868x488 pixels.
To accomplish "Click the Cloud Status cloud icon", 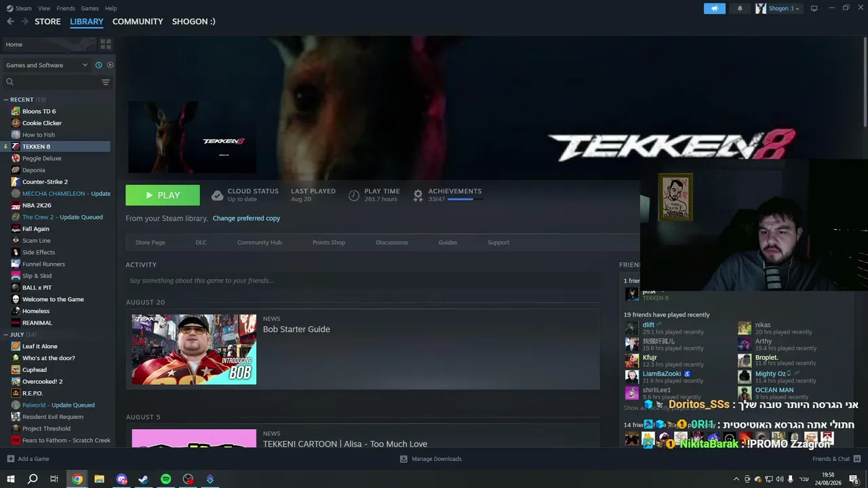I will coord(217,195).
